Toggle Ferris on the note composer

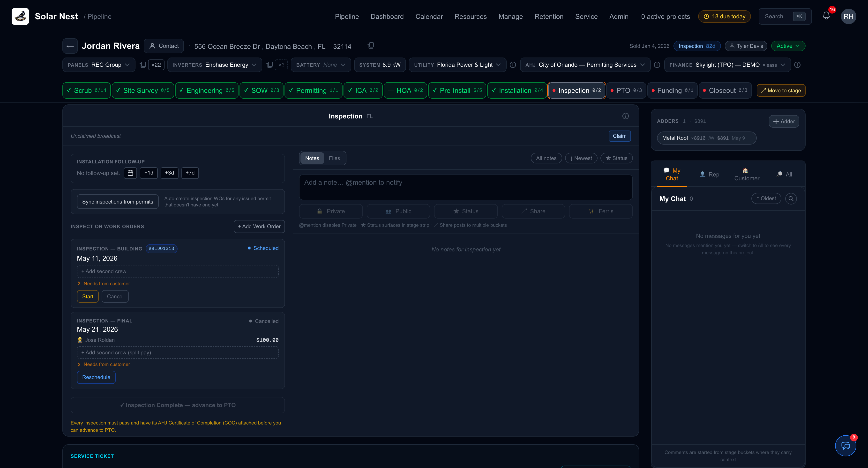coord(601,211)
